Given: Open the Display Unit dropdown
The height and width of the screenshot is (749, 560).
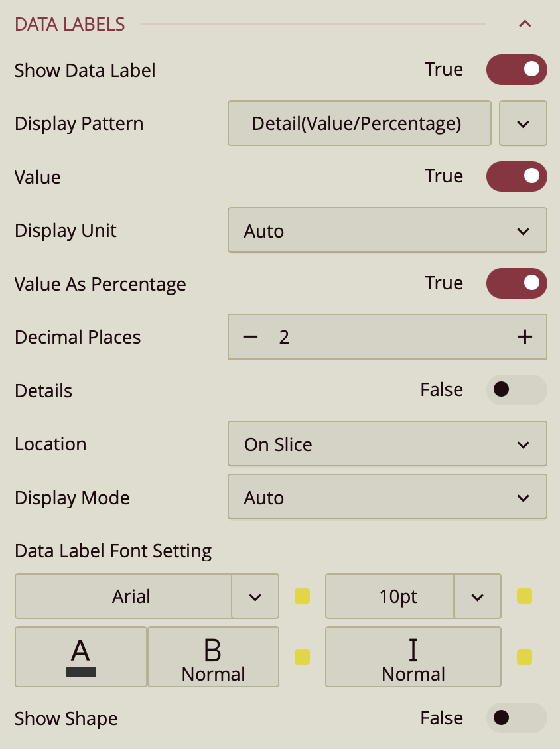Looking at the screenshot, I should coord(387,231).
